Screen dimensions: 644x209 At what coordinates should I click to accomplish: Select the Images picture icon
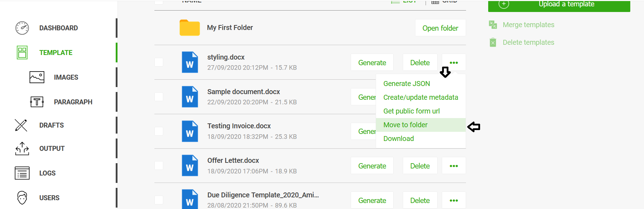pyautogui.click(x=37, y=77)
